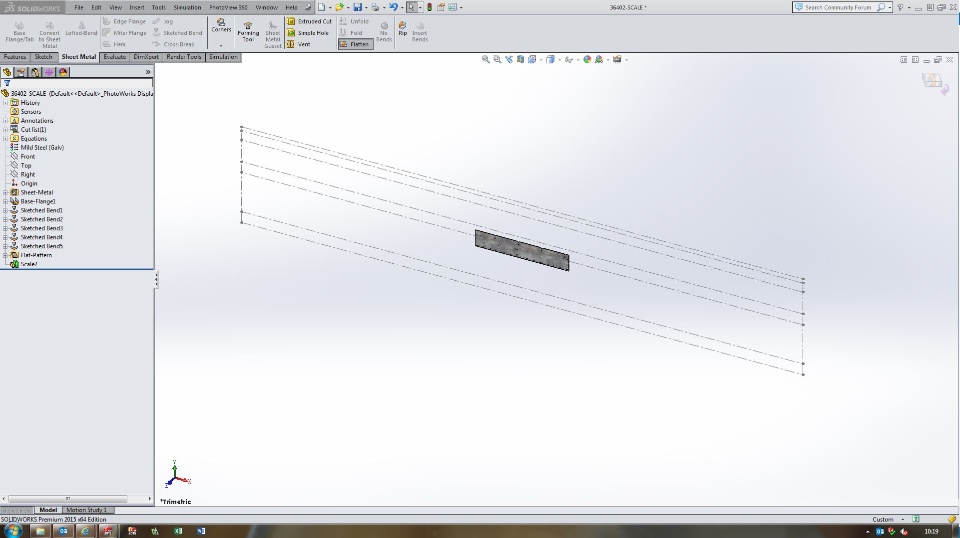960x538 pixels.
Task: Open the Tools menu
Action: coord(159,7)
